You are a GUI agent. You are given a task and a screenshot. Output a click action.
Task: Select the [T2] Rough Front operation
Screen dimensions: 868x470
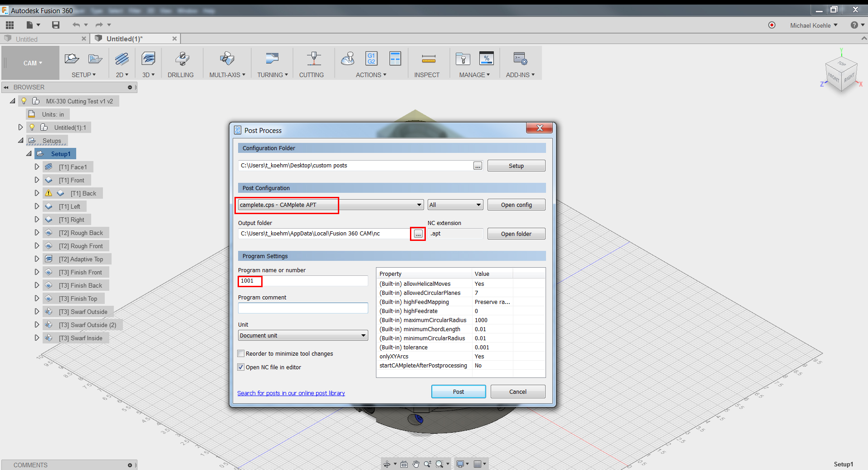pyautogui.click(x=81, y=246)
